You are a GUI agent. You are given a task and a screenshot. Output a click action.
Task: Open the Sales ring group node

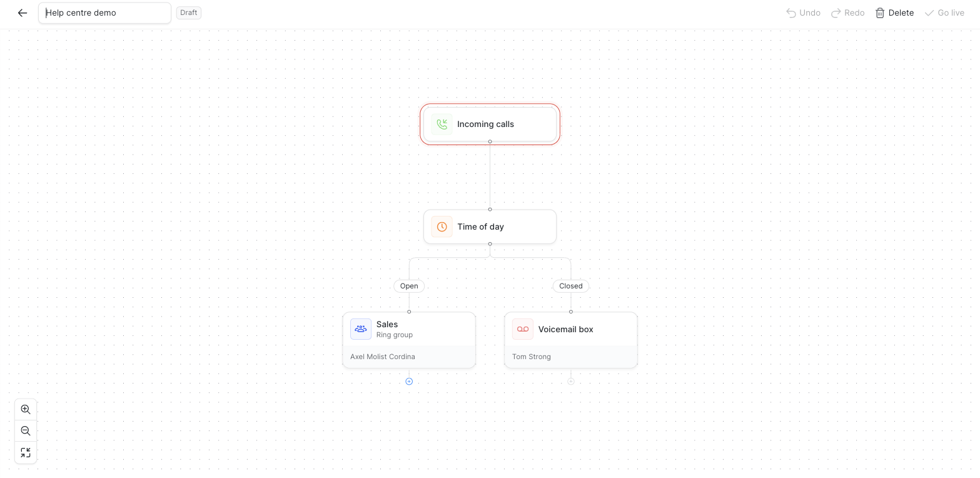point(409,340)
